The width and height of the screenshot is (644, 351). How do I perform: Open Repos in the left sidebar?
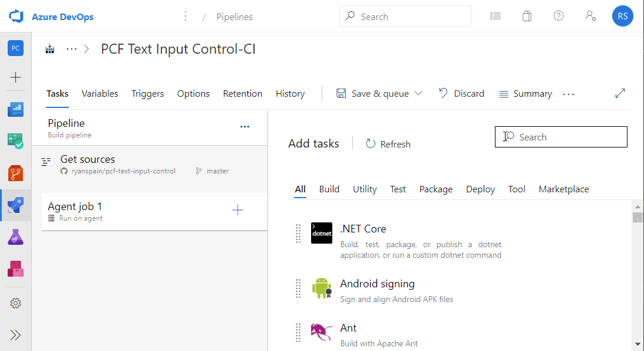tap(15, 173)
